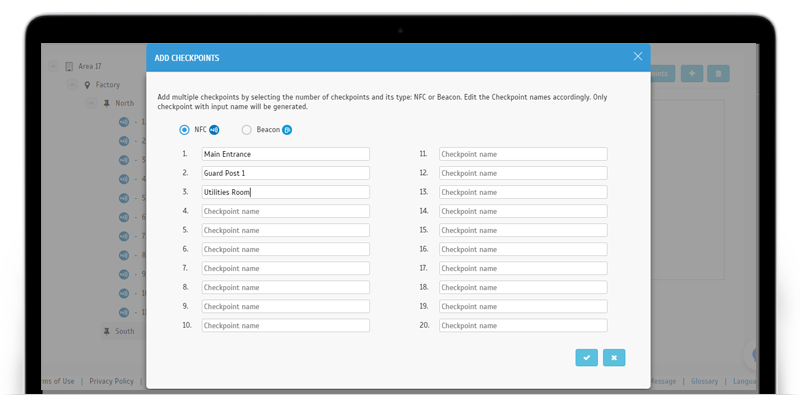Open the Privacy Policy footer link
The height and width of the screenshot is (395, 800).
pos(111,381)
